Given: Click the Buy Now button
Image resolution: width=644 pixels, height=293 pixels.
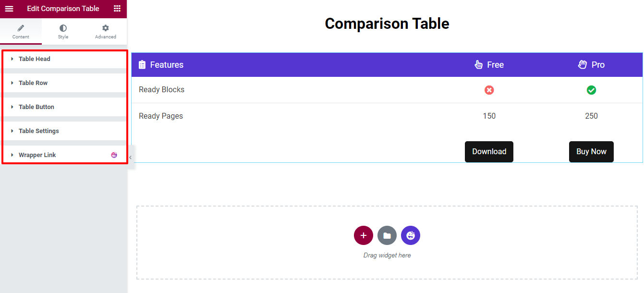Looking at the screenshot, I should [591, 151].
